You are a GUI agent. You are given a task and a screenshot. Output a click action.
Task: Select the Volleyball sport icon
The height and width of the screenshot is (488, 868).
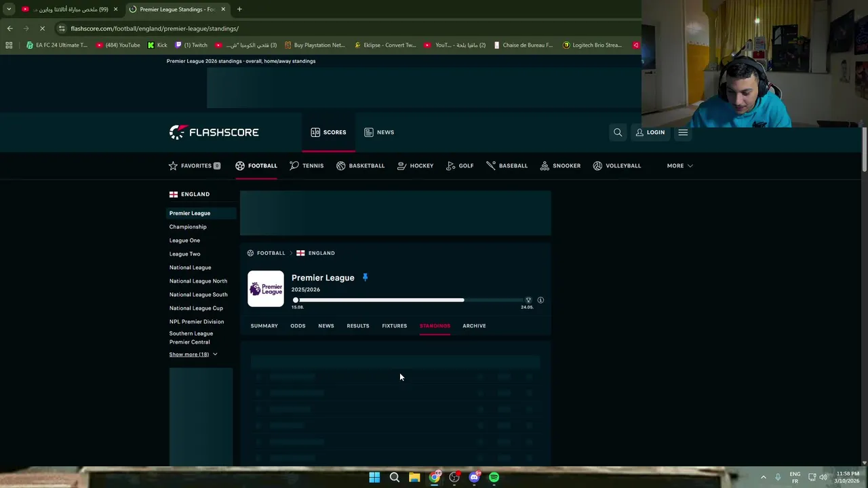(x=597, y=165)
